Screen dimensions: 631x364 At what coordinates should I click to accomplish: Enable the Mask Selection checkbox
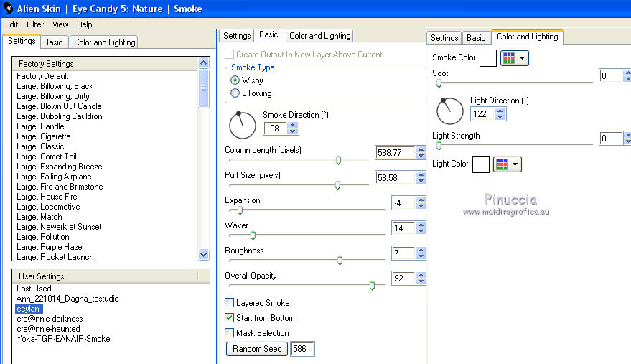[x=230, y=332]
